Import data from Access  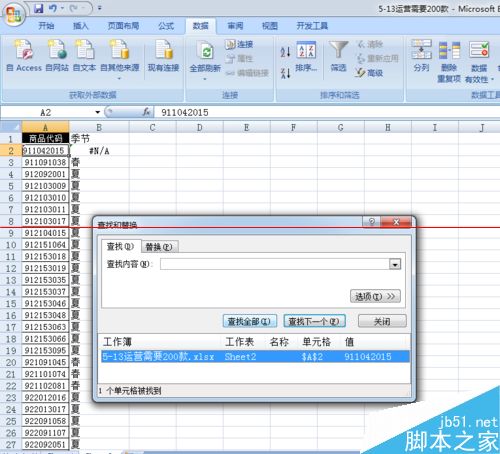[24, 56]
